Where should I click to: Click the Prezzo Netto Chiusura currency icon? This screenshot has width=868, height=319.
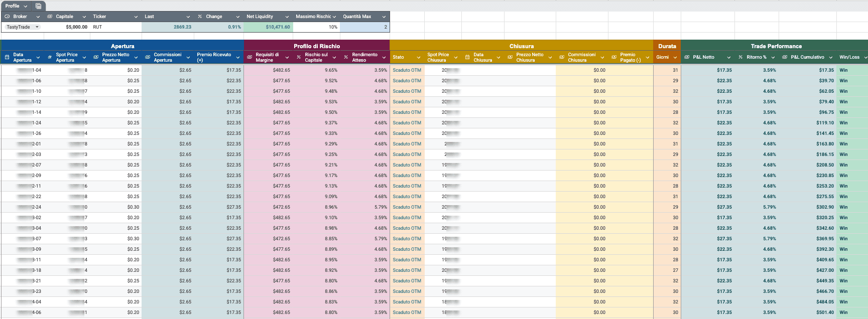(510, 57)
